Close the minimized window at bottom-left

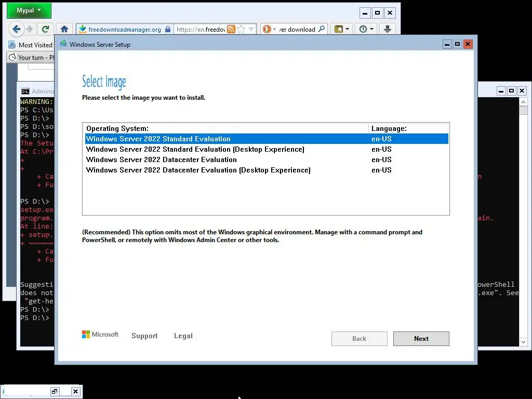click(x=75, y=392)
